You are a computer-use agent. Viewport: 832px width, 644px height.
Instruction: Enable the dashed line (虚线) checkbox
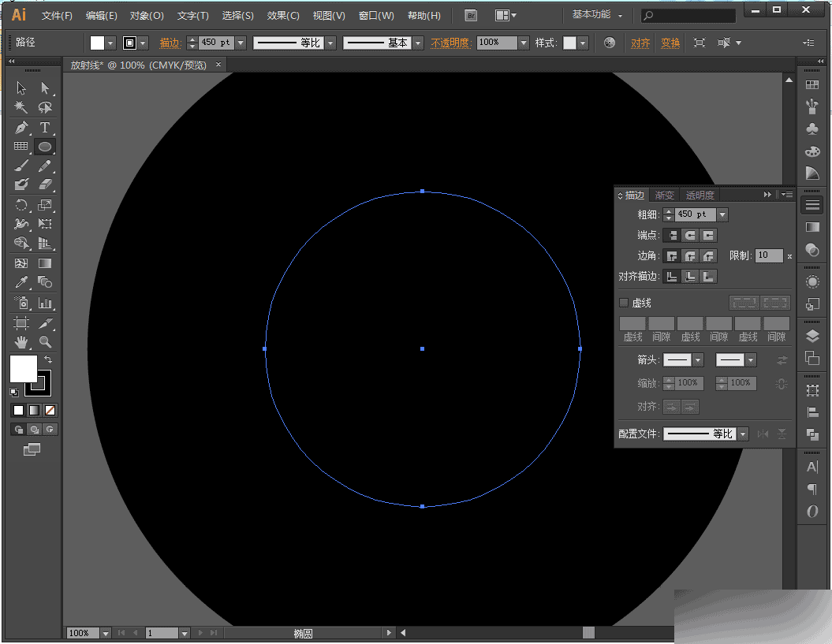pyautogui.click(x=624, y=303)
